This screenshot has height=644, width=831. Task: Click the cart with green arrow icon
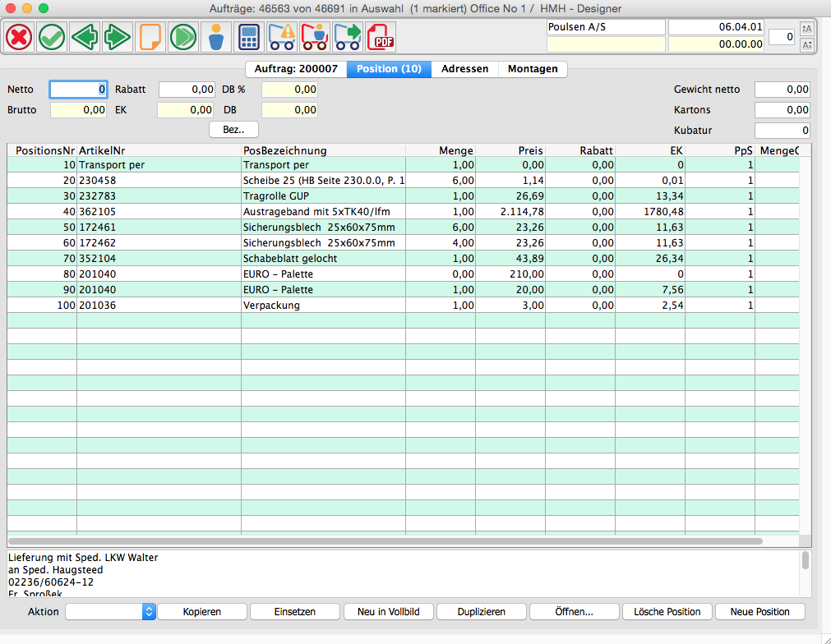[347, 37]
